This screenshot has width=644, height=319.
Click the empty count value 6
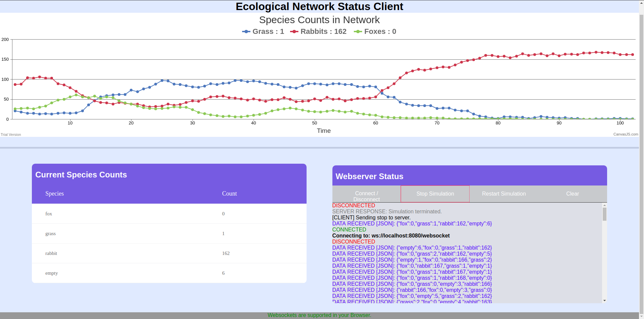[223, 273]
